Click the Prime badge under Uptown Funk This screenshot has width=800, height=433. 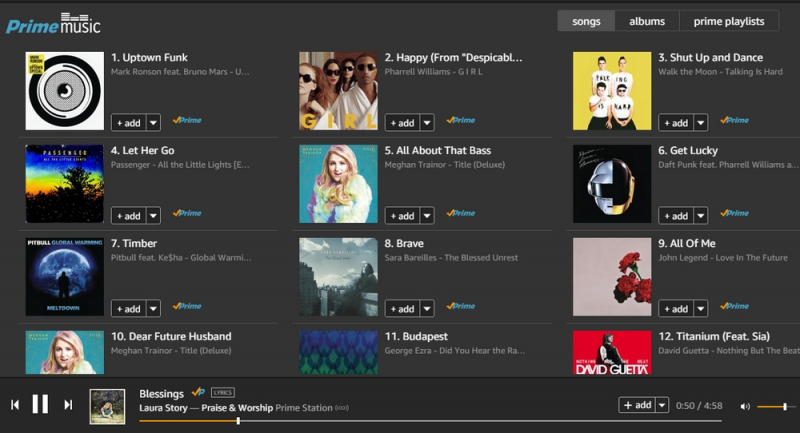(187, 120)
